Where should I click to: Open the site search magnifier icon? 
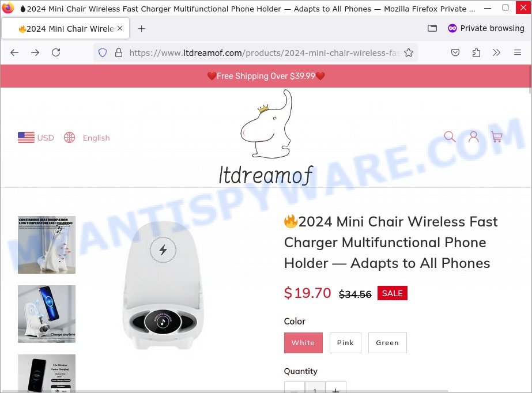click(x=450, y=137)
